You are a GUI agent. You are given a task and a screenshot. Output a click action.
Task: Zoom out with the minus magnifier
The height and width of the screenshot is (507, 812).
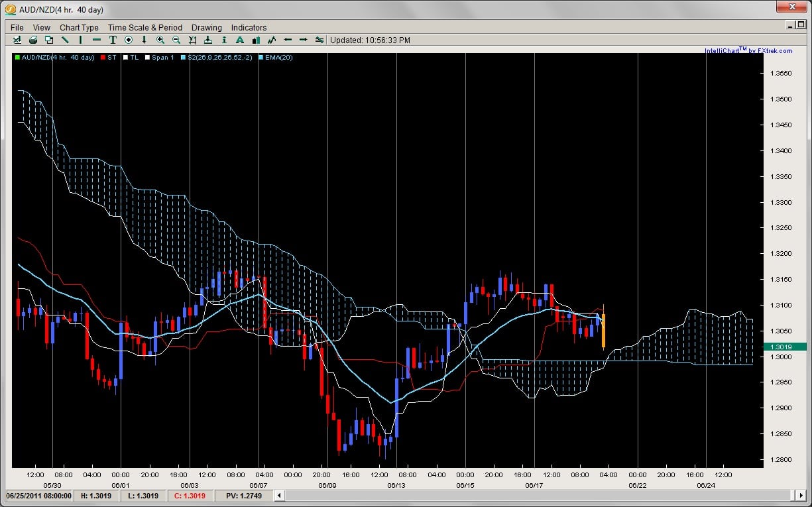[x=176, y=40]
